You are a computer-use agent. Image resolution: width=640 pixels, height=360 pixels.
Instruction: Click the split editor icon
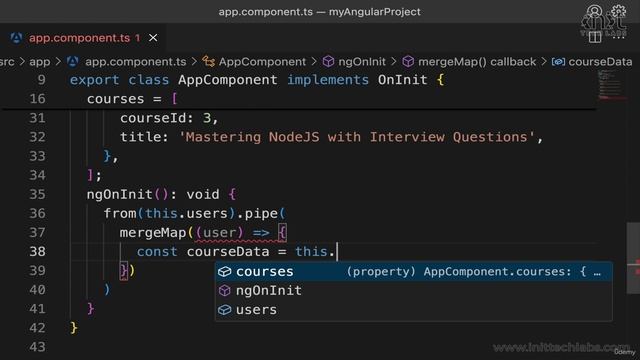595,37
